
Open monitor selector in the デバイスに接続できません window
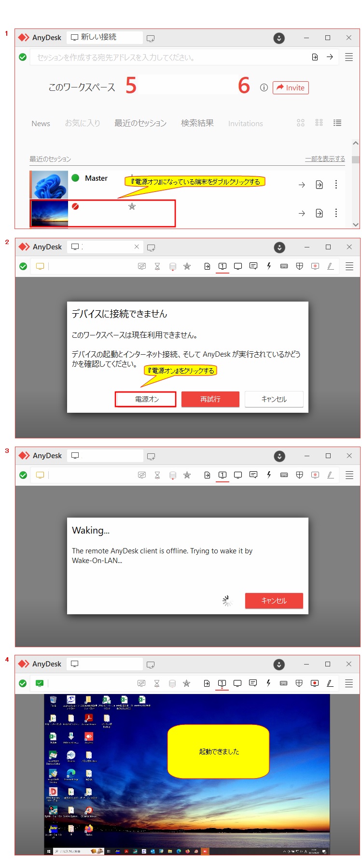click(223, 266)
